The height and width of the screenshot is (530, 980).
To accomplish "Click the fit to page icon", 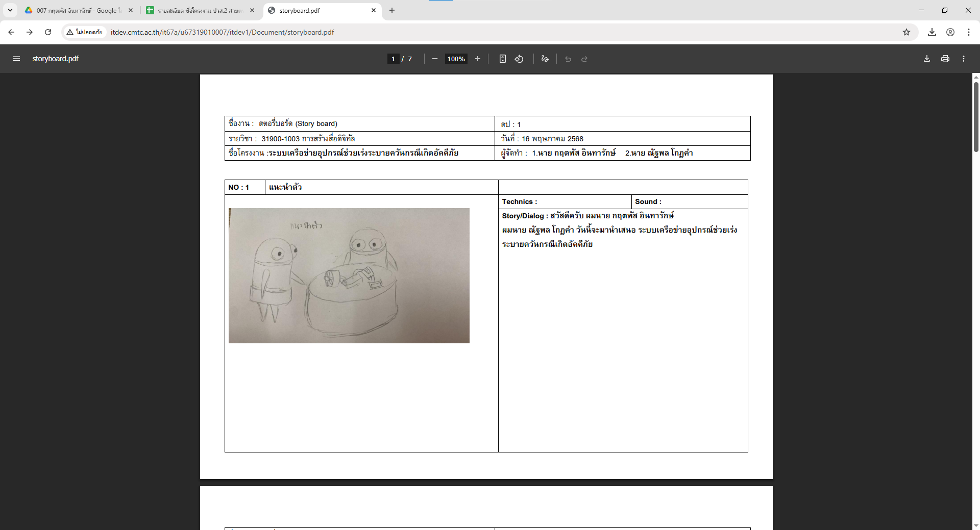I will 502,59.
